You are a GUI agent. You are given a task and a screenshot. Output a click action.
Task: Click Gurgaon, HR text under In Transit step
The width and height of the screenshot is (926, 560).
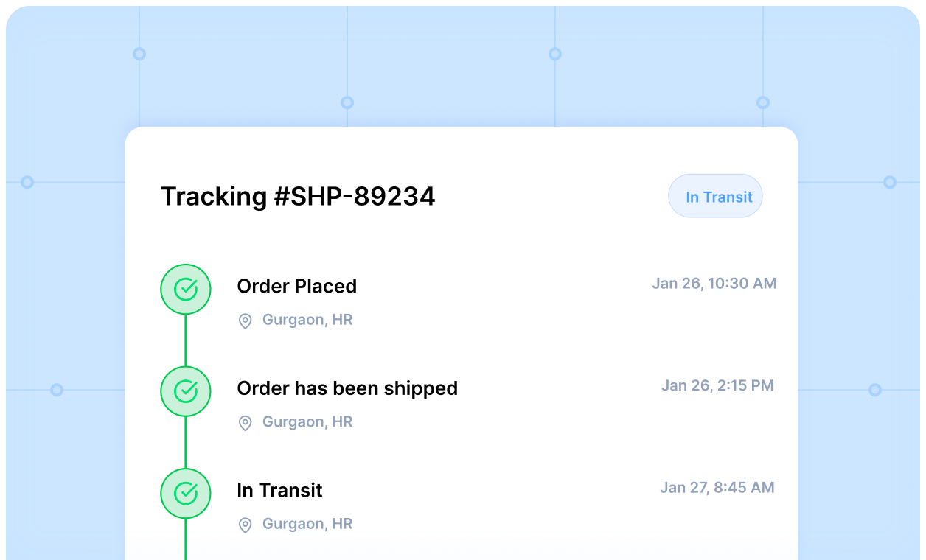[307, 524]
